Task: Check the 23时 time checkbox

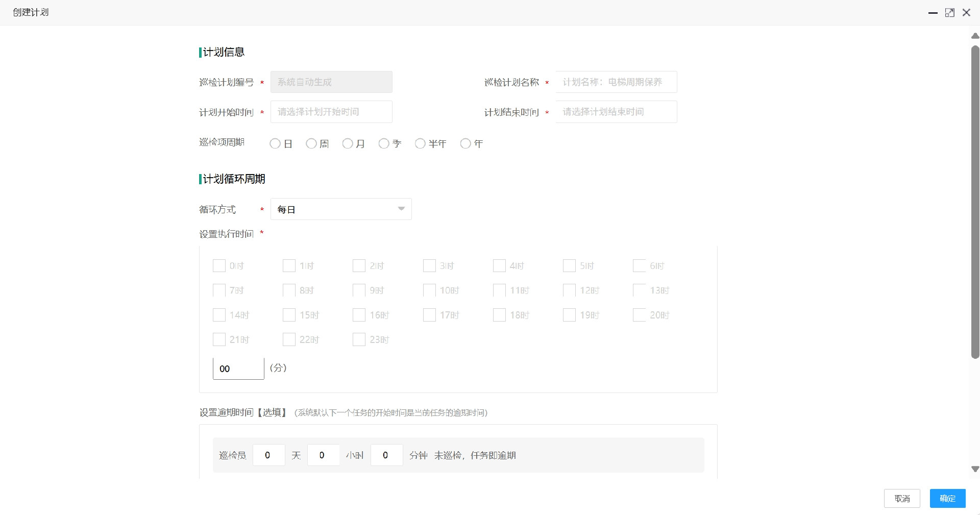Action: [359, 339]
